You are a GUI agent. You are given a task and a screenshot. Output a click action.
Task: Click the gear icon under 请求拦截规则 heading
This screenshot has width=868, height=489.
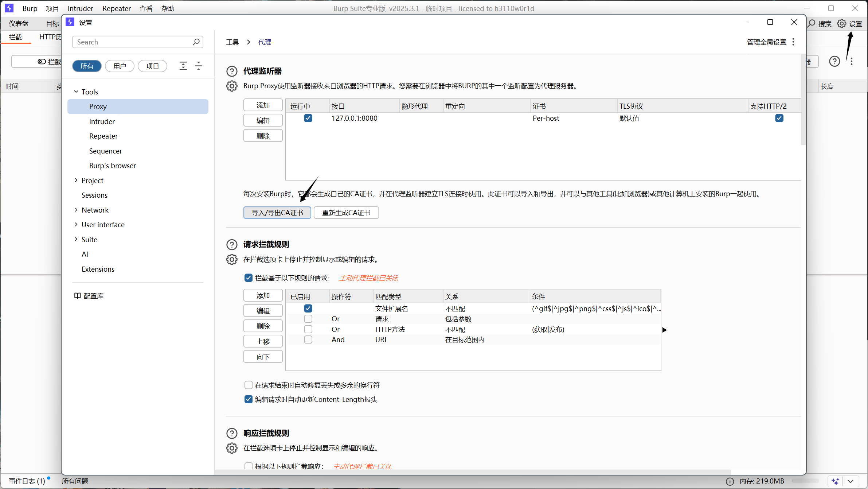[x=232, y=259]
